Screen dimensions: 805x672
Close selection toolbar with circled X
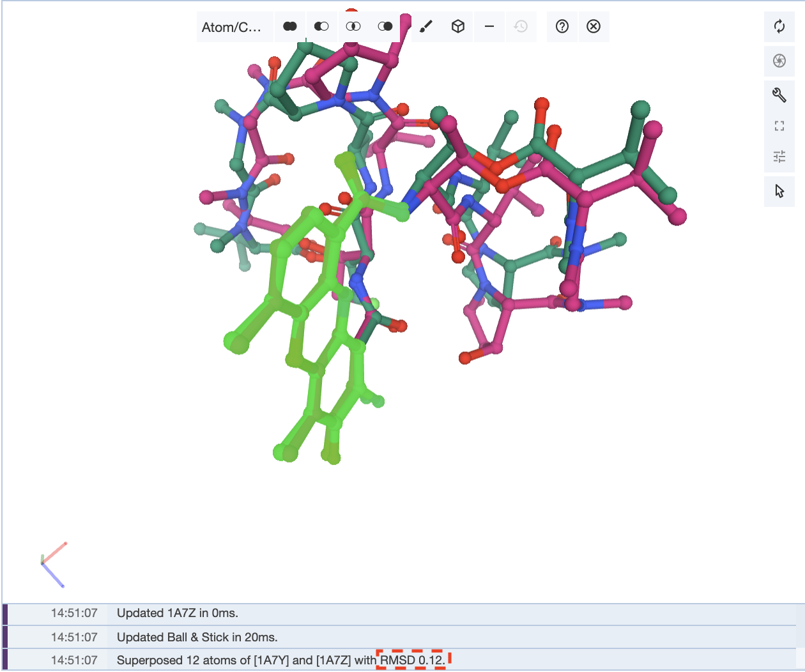pos(594,27)
